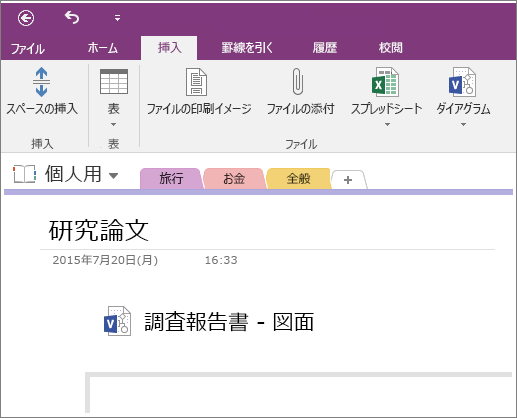Click the time 16:33
Viewport: 517px width, 418px height.
point(221,260)
